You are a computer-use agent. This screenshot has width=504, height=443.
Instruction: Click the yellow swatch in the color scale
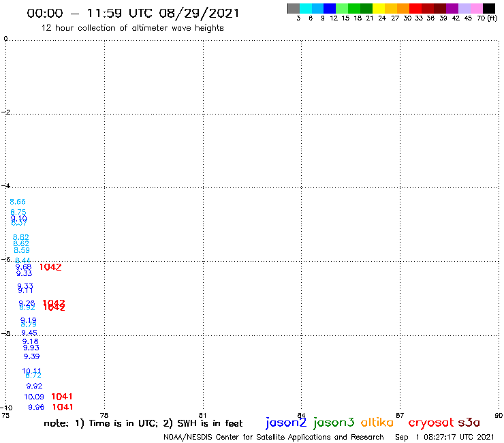(379, 8)
